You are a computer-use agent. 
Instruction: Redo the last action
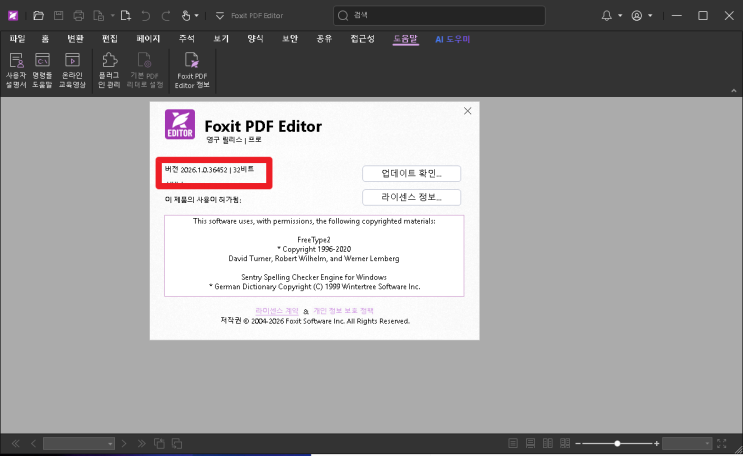(x=165, y=16)
